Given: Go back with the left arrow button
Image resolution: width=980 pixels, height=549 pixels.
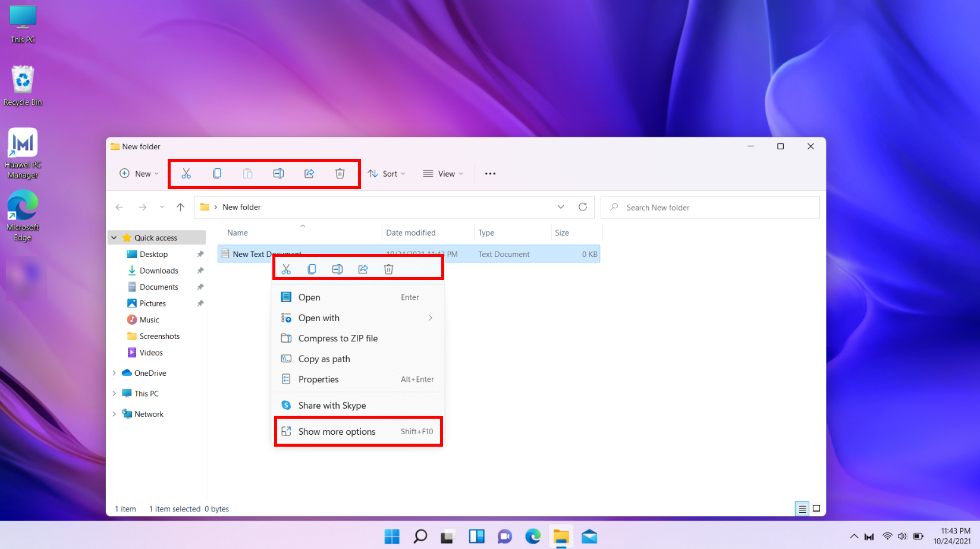Looking at the screenshot, I should 120,207.
